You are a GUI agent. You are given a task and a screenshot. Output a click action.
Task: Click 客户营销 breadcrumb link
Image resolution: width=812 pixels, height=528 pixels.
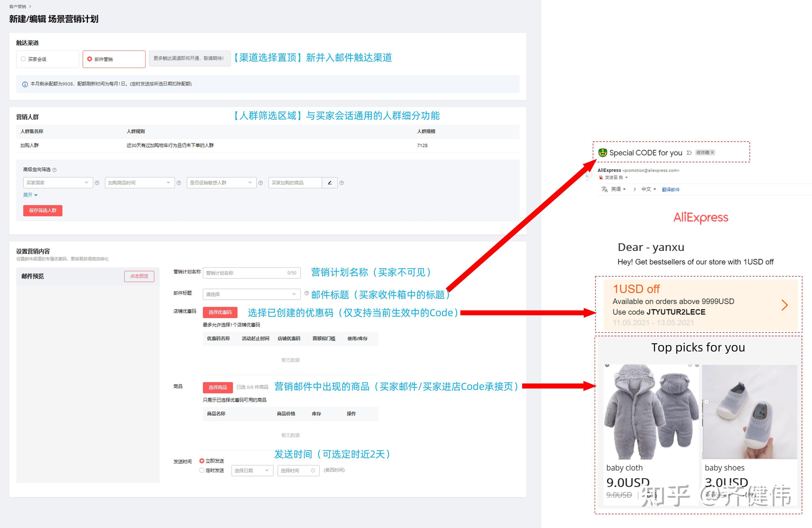point(17,7)
